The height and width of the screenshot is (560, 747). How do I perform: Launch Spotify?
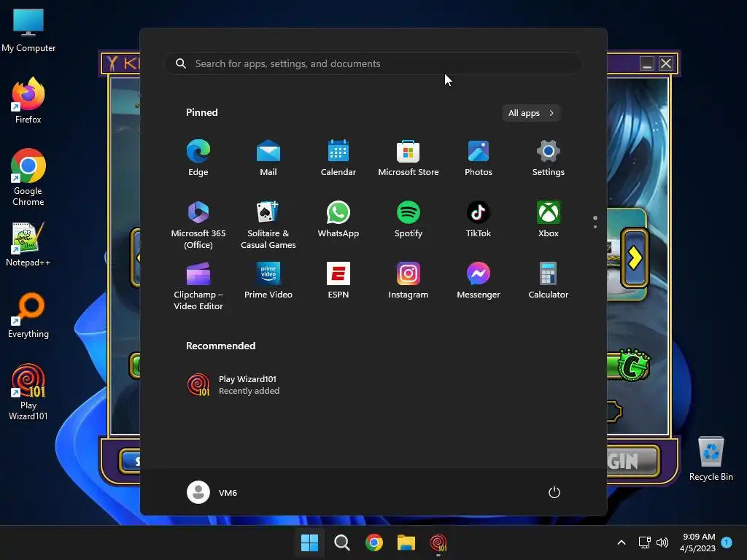pyautogui.click(x=409, y=219)
